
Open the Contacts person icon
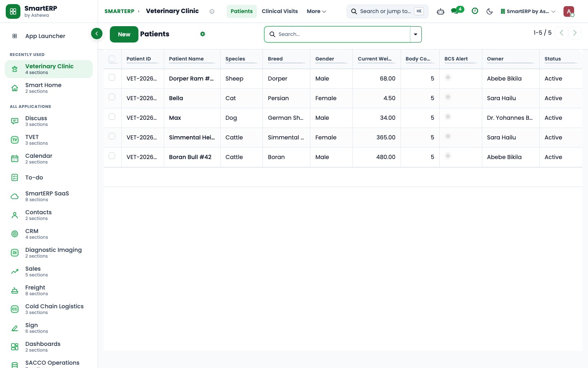[x=15, y=215]
